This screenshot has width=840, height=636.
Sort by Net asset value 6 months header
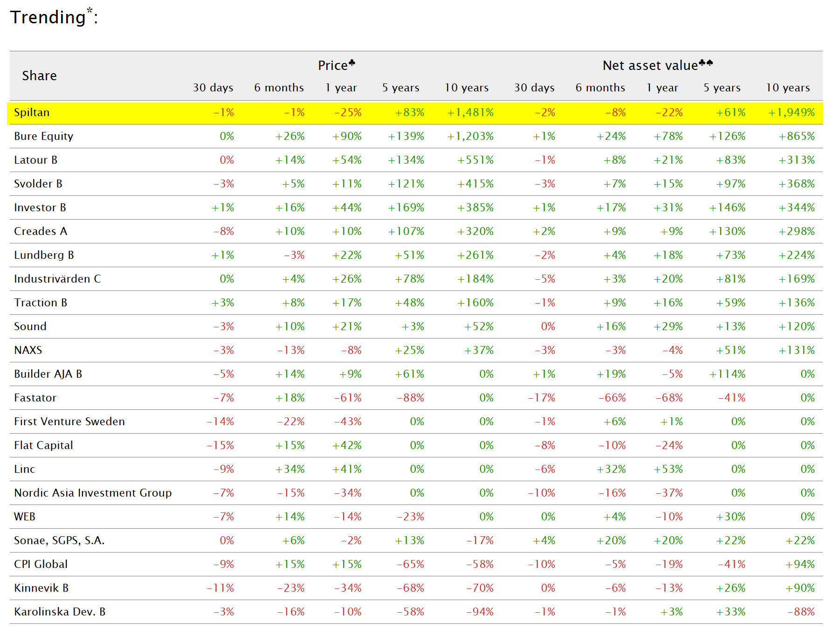[600, 88]
